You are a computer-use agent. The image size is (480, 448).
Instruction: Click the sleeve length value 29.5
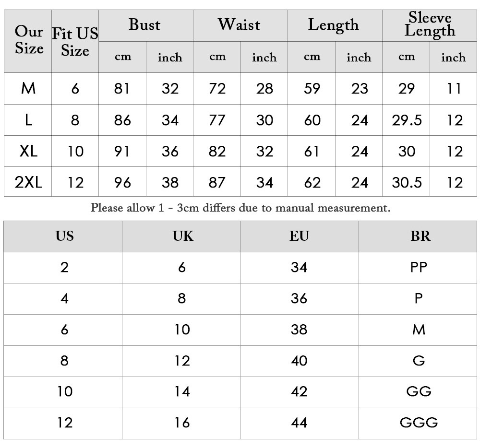click(407, 120)
